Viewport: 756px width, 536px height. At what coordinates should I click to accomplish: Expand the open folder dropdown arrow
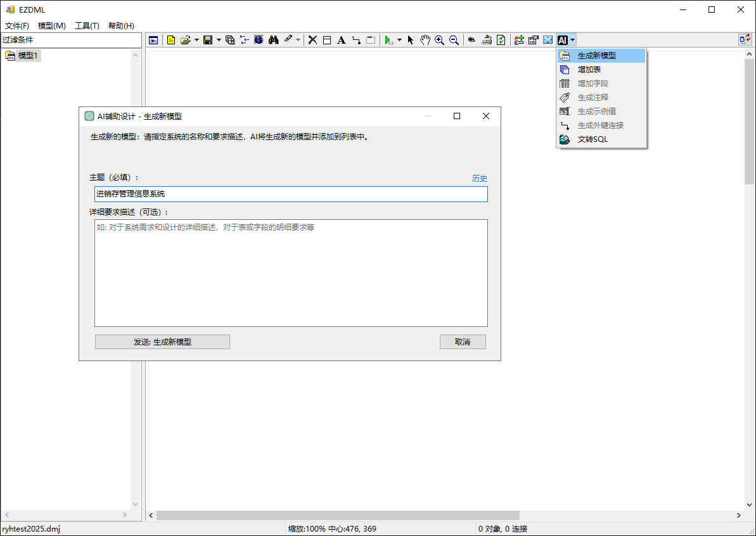196,40
